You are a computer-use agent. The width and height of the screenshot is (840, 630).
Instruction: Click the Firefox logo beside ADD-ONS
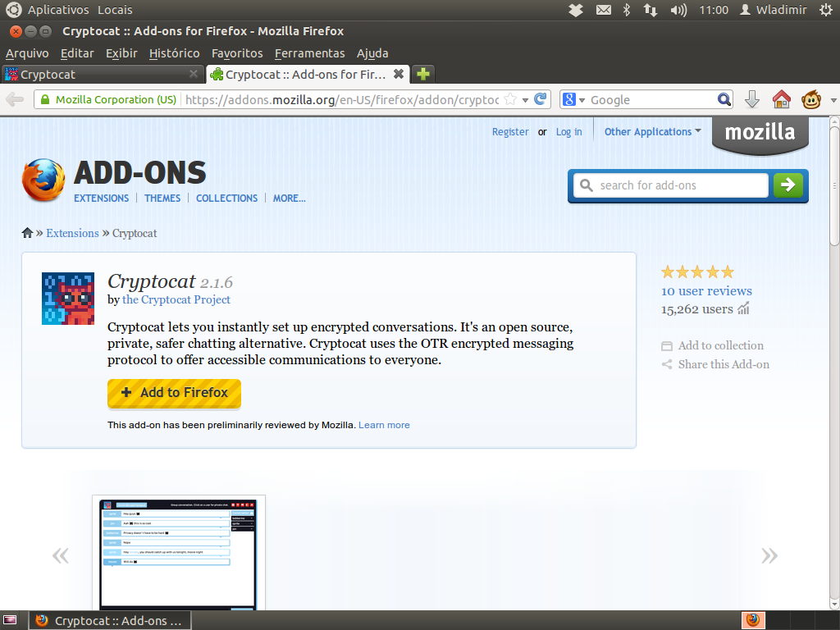pyautogui.click(x=44, y=180)
